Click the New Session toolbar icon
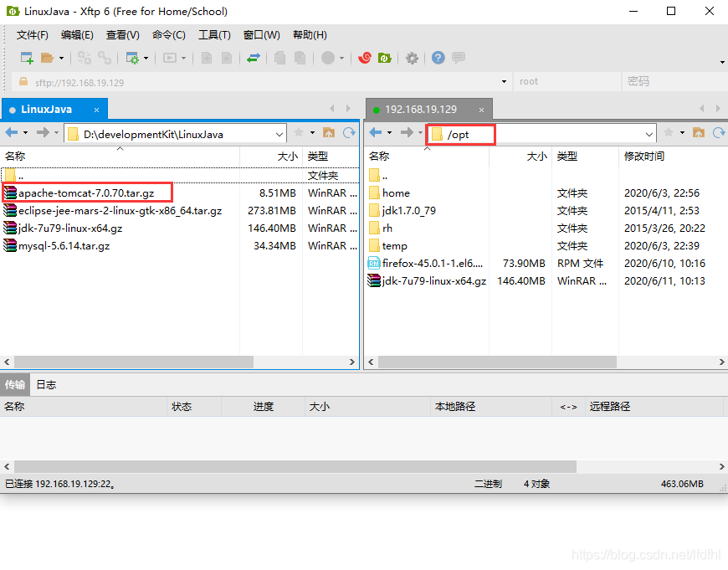 [x=27, y=58]
